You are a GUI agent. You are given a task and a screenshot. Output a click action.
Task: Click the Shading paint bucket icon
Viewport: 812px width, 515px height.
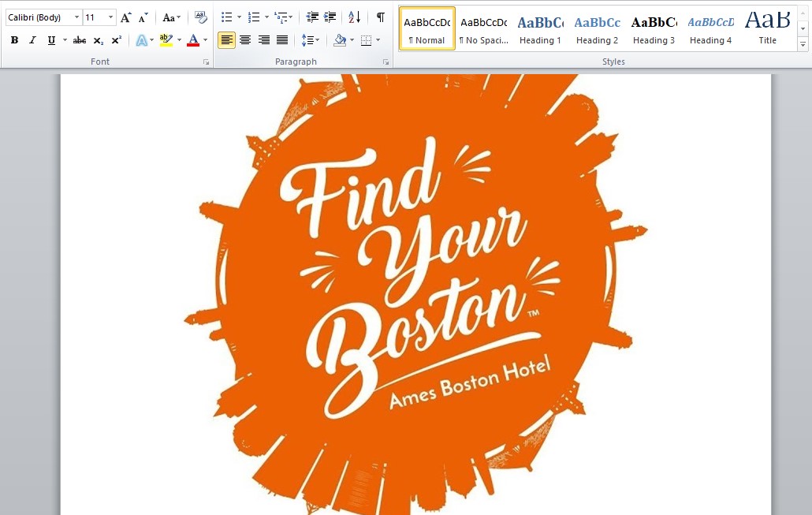(x=340, y=40)
